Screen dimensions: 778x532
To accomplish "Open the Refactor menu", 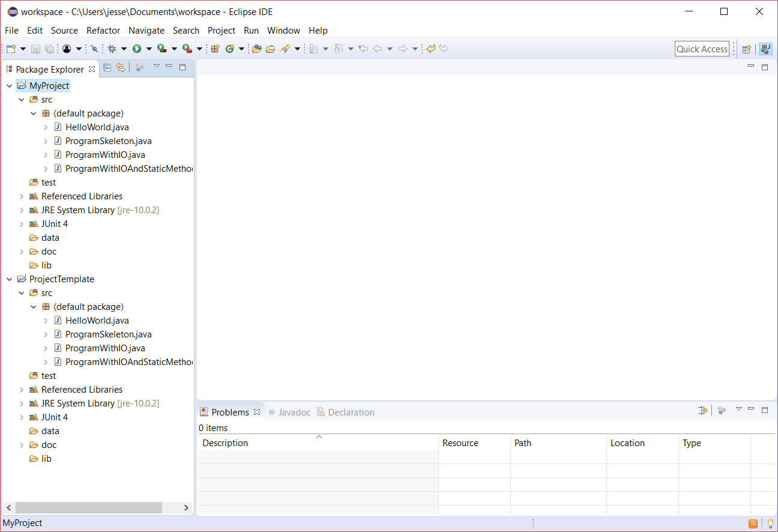I will tap(103, 31).
